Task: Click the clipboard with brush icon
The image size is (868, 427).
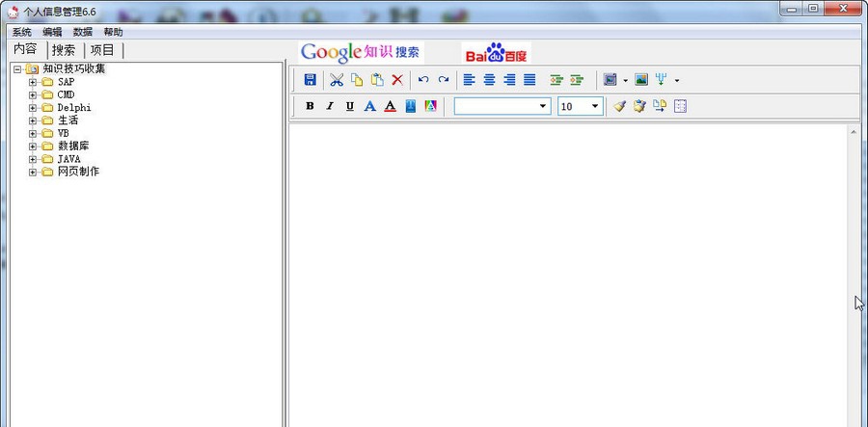Action: (x=640, y=106)
